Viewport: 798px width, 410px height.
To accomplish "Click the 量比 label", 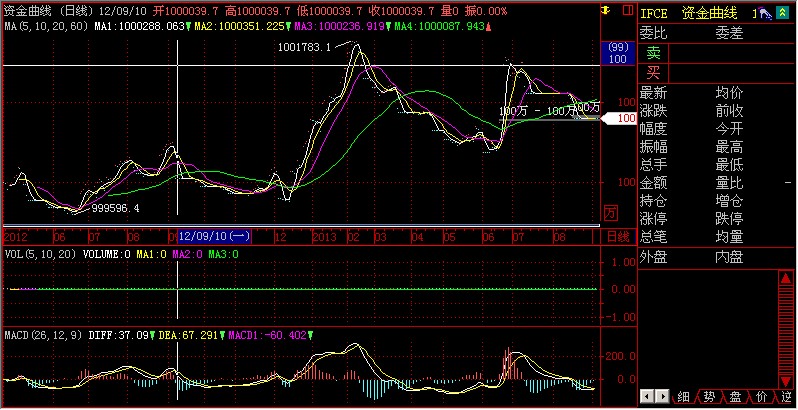I will 729,183.
